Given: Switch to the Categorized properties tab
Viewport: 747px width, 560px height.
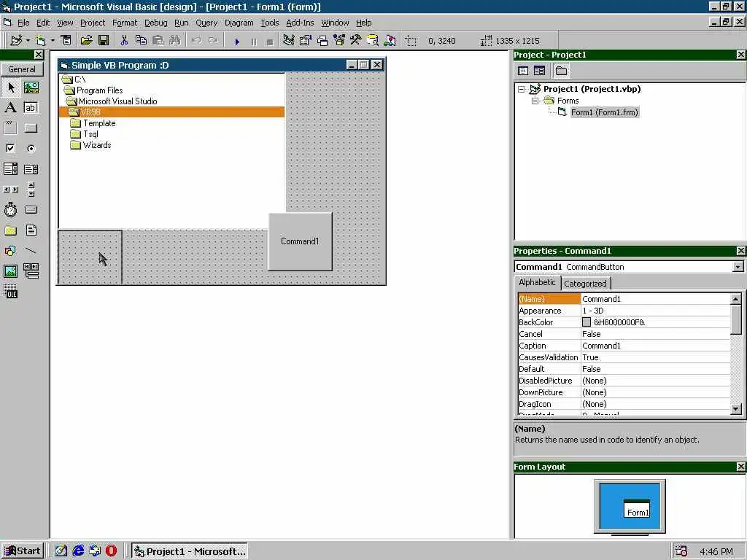Looking at the screenshot, I should [586, 284].
